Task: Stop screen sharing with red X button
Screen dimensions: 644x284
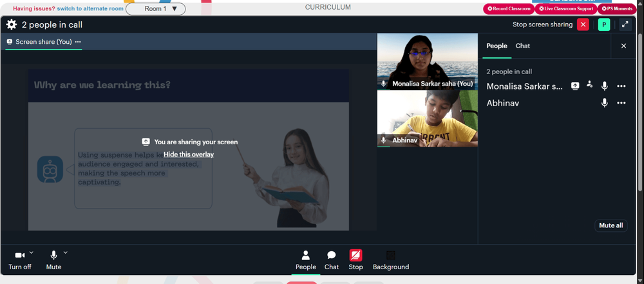Action: coord(583,24)
